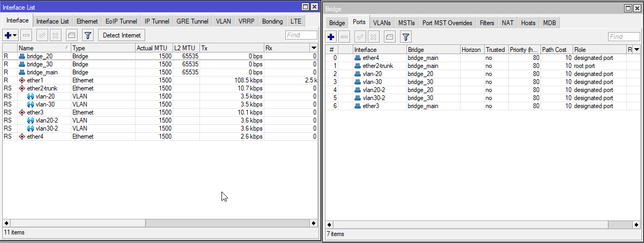Select the ether1 interface icon
644x243 pixels.
pos(22,80)
